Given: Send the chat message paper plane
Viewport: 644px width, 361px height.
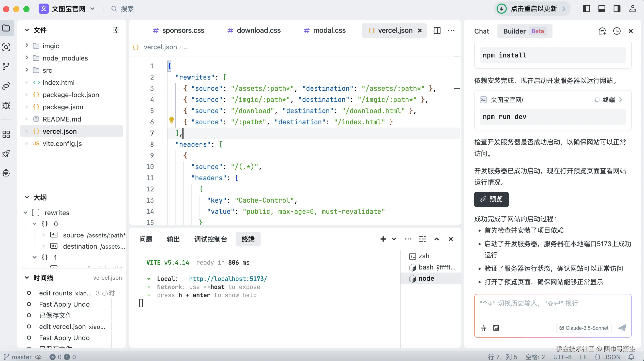Looking at the screenshot, I should [x=622, y=328].
